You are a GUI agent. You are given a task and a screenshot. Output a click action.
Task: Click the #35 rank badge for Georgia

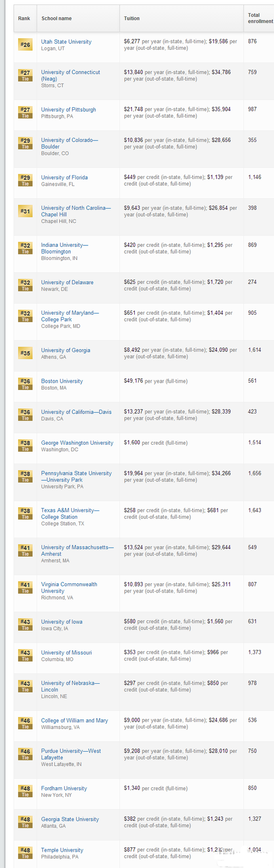(25, 353)
